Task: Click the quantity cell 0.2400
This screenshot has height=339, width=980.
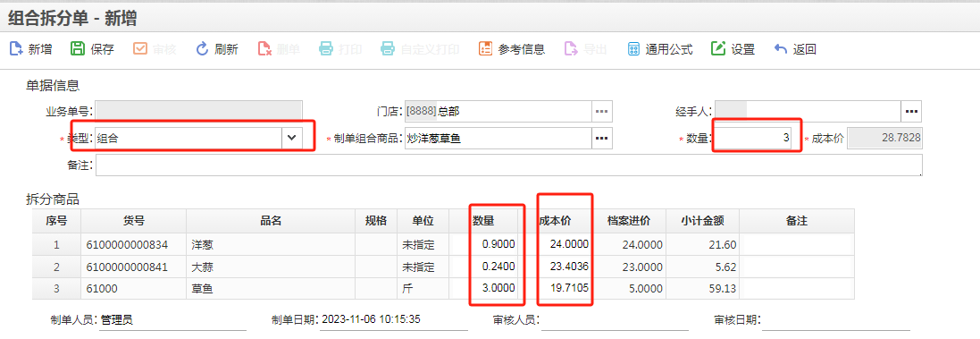Action: (x=483, y=267)
